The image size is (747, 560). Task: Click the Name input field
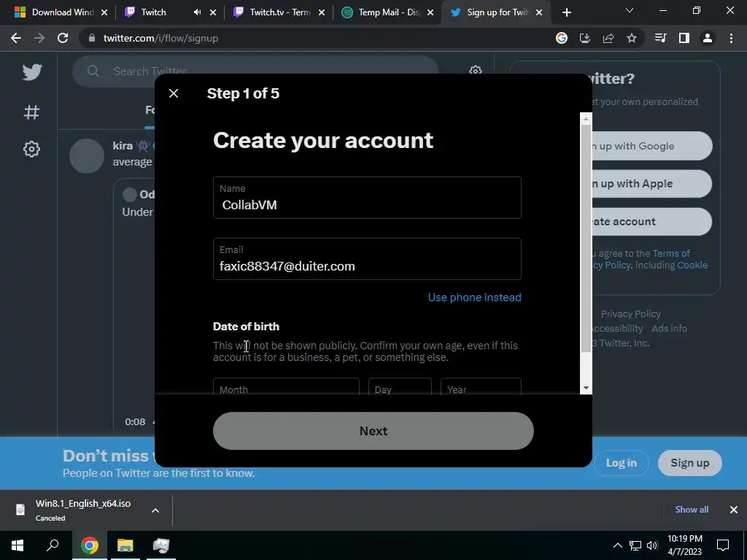(x=367, y=198)
